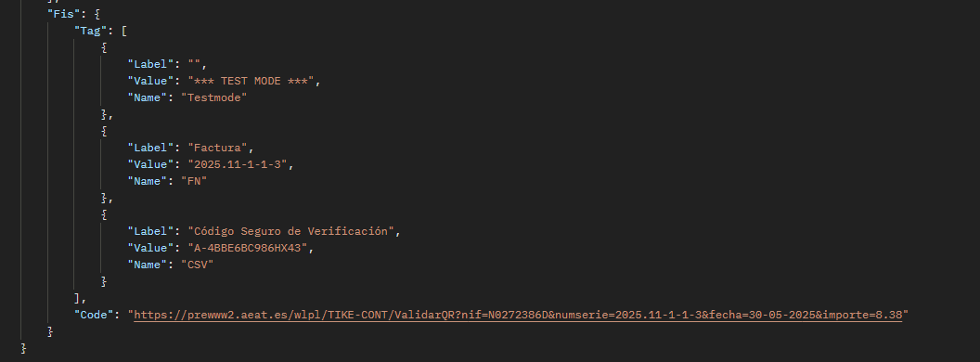The image size is (980, 362).
Task: Click the empty "" Label value
Action: (194, 64)
